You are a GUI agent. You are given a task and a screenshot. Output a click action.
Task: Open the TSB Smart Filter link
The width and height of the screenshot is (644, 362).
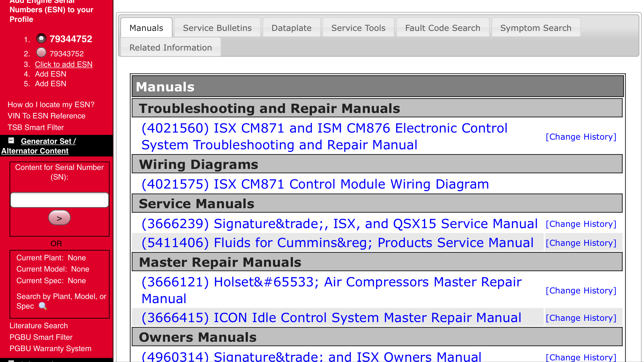[x=36, y=127]
